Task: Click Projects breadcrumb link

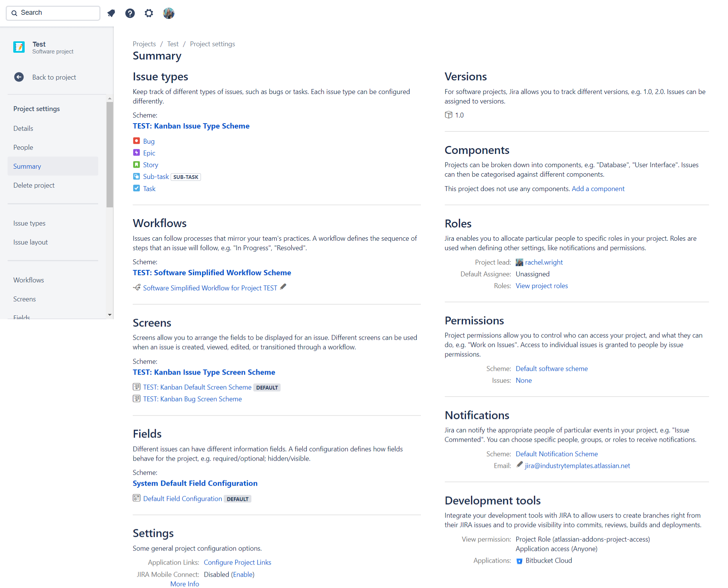Action: [144, 44]
